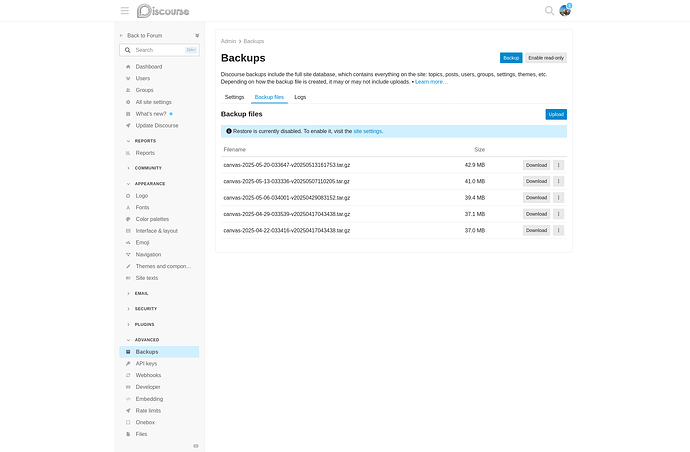Open more actions for canvas-2025-04-29 backup
Viewport: 690px width, 452px height.
558,214
